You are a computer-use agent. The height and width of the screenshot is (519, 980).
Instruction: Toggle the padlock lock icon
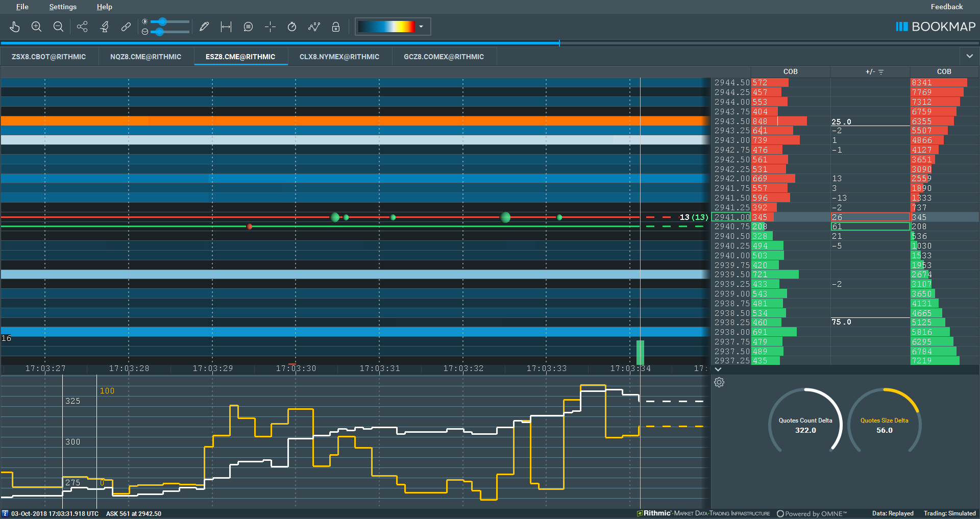[336, 27]
